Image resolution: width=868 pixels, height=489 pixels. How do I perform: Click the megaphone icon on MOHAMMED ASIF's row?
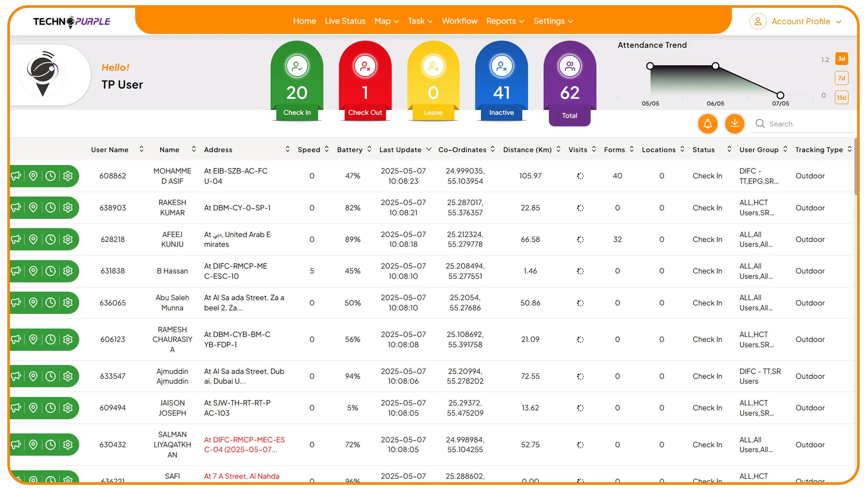[16, 176]
